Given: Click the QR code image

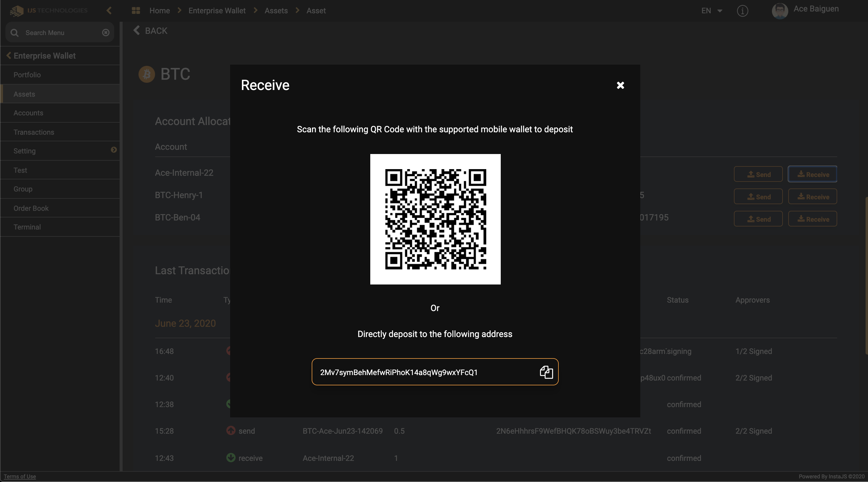Looking at the screenshot, I should pyautogui.click(x=435, y=219).
